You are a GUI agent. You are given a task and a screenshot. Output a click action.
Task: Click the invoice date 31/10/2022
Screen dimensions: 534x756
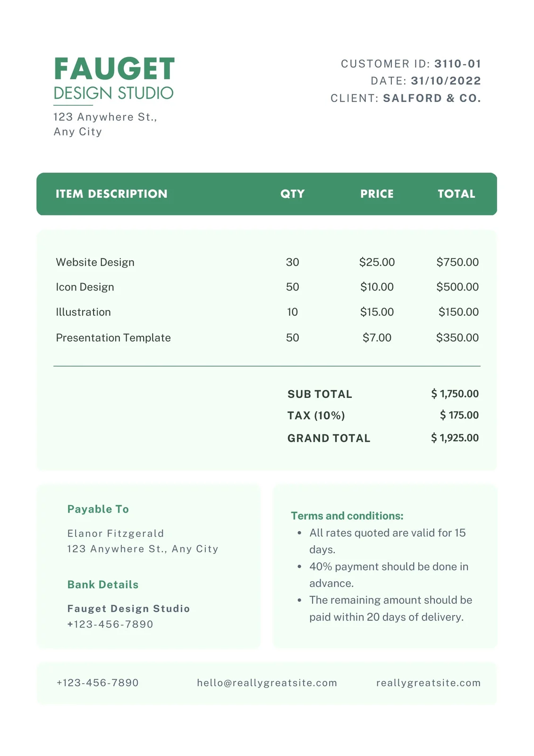tap(446, 81)
